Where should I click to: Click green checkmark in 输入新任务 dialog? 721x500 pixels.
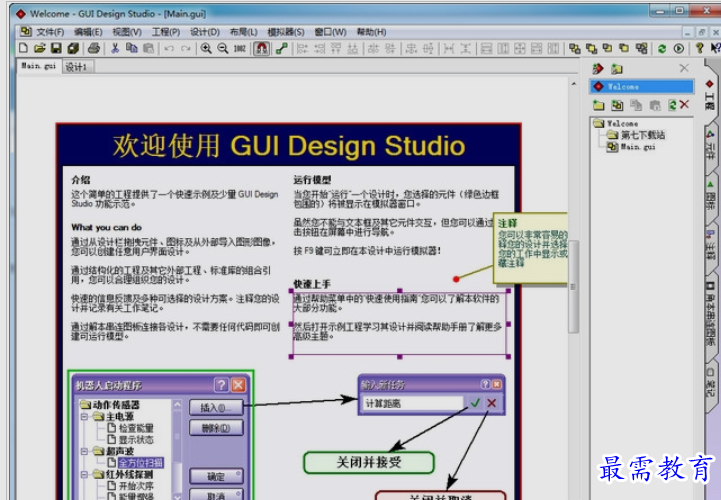point(475,403)
